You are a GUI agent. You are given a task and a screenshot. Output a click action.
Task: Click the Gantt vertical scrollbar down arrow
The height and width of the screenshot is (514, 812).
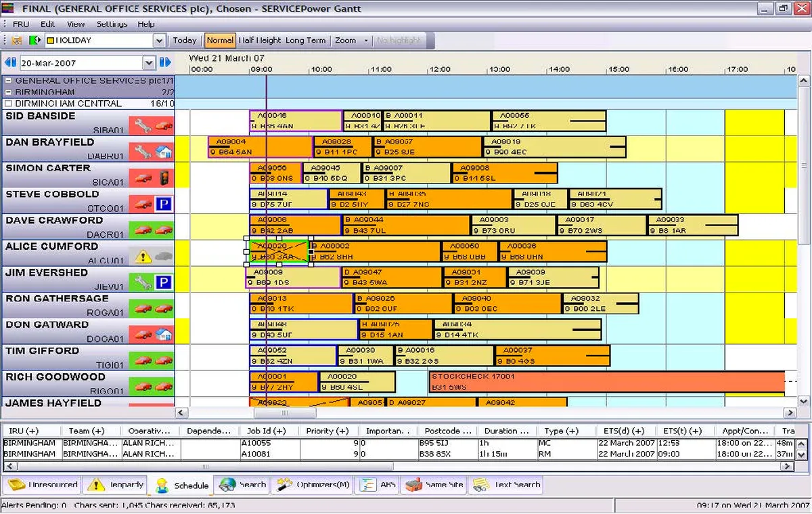pyautogui.click(x=804, y=401)
